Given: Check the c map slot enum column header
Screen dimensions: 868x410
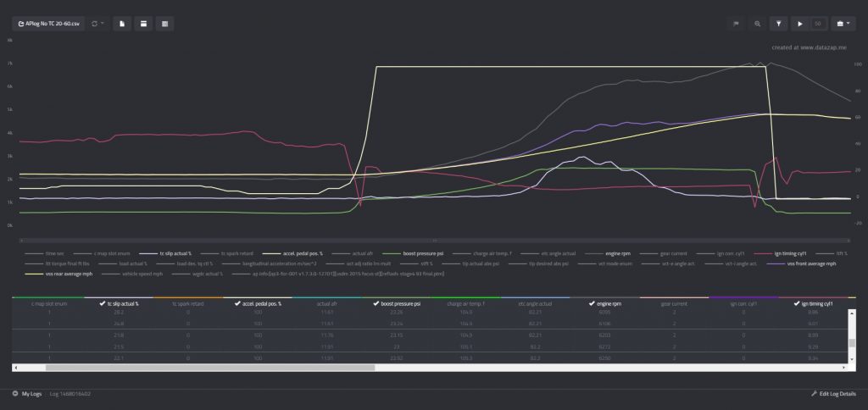Looking at the screenshot, I should 48,303.
